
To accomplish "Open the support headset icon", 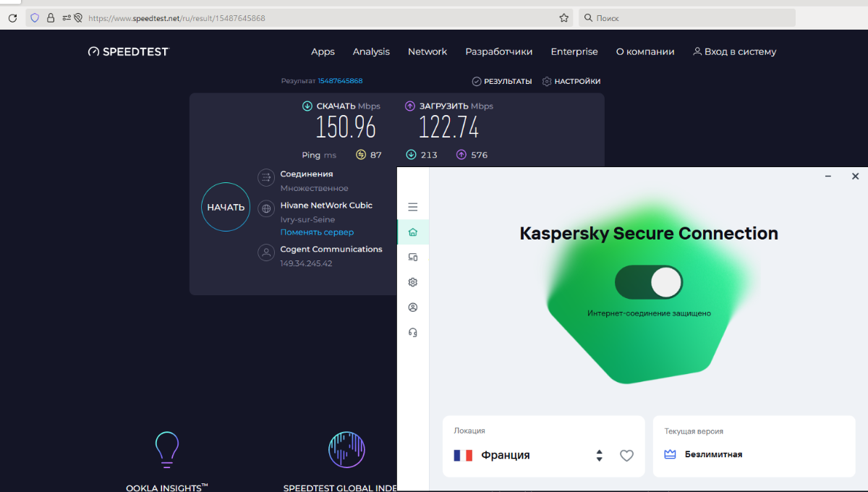I will coord(413,333).
